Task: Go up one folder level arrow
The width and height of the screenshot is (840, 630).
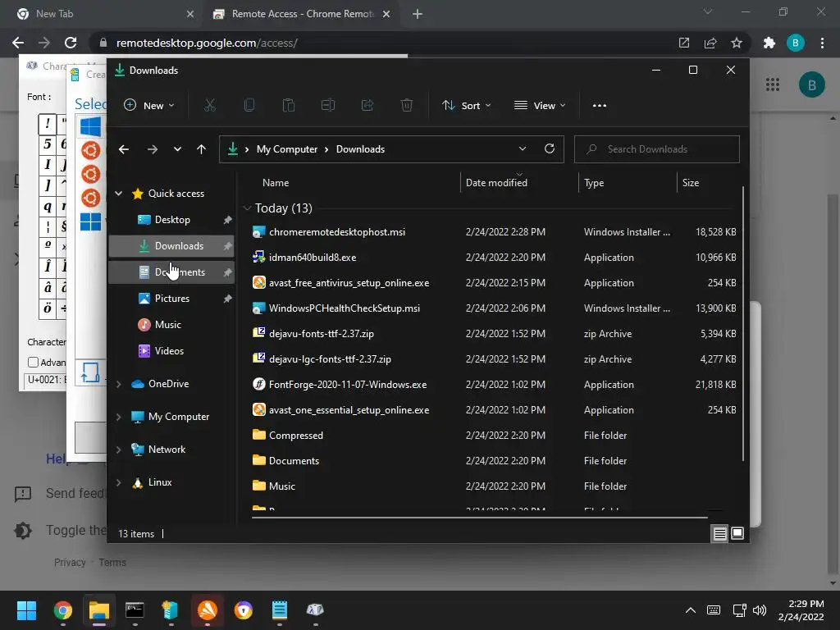Action: 202,149
